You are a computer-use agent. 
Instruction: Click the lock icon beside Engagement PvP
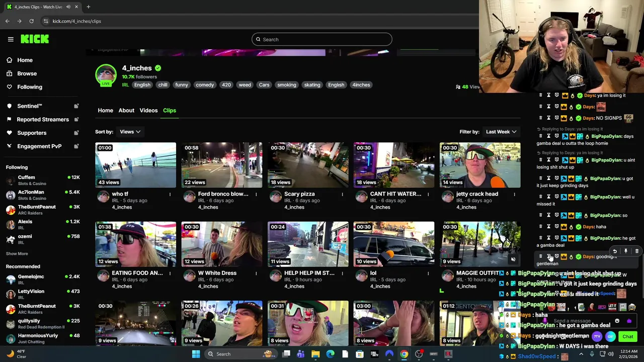(x=76, y=146)
